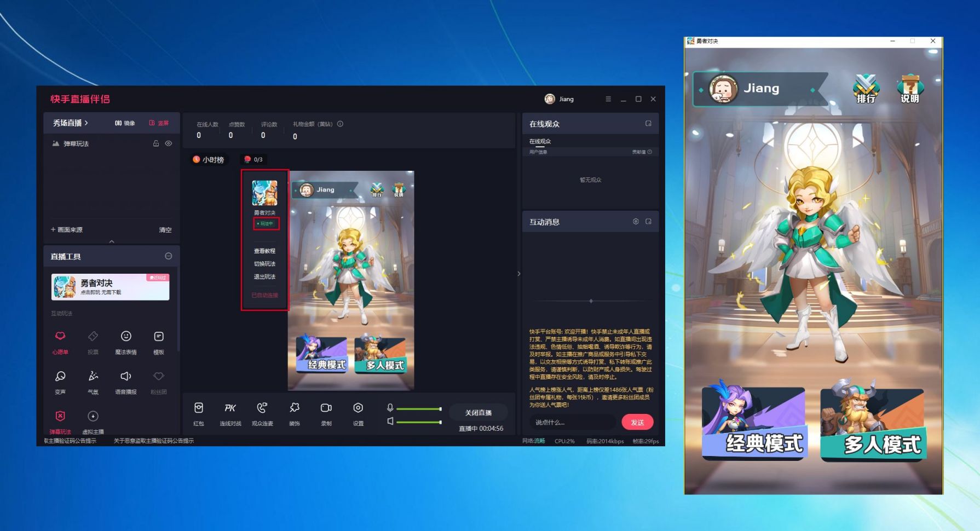Screen dimensions: 980x531
Task: Mute the speaker icon
Action: [390, 421]
